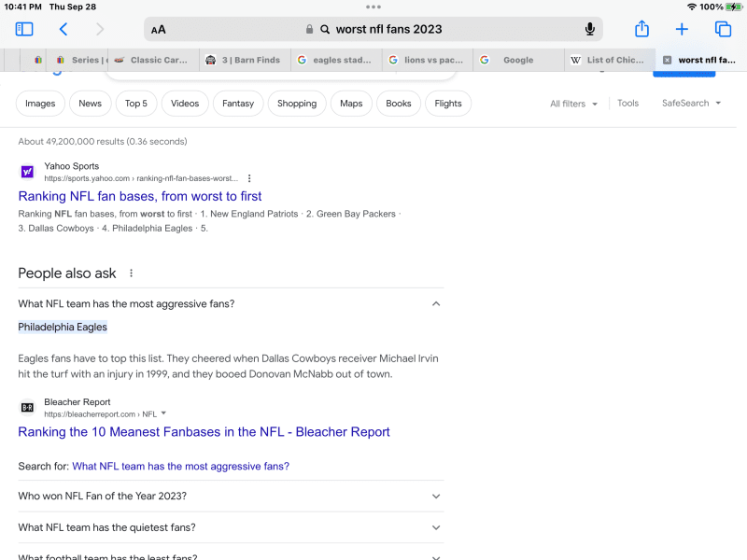The width and height of the screenshot is (747, 560).
Task: Expand 'What NFL team has the quietest fans?'
Action: (x=231, y=527)
